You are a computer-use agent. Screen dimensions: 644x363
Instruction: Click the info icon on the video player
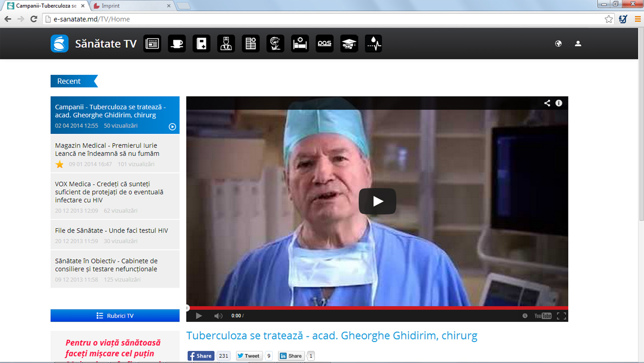(x=558, y=103)
